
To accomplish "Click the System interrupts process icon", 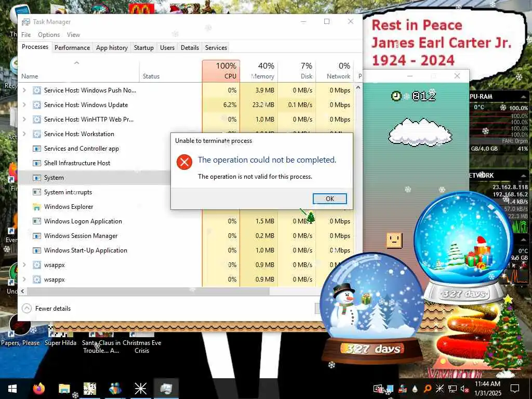I will click(x=37, y=192).
